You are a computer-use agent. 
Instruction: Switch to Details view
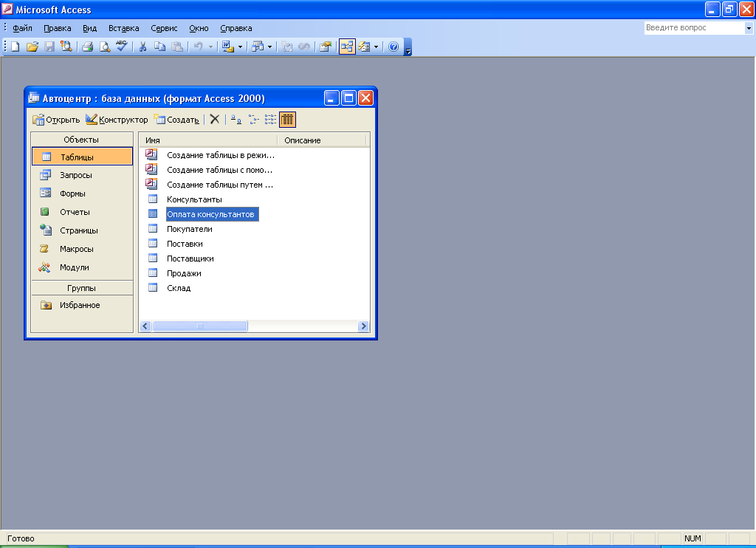(287, 120)
